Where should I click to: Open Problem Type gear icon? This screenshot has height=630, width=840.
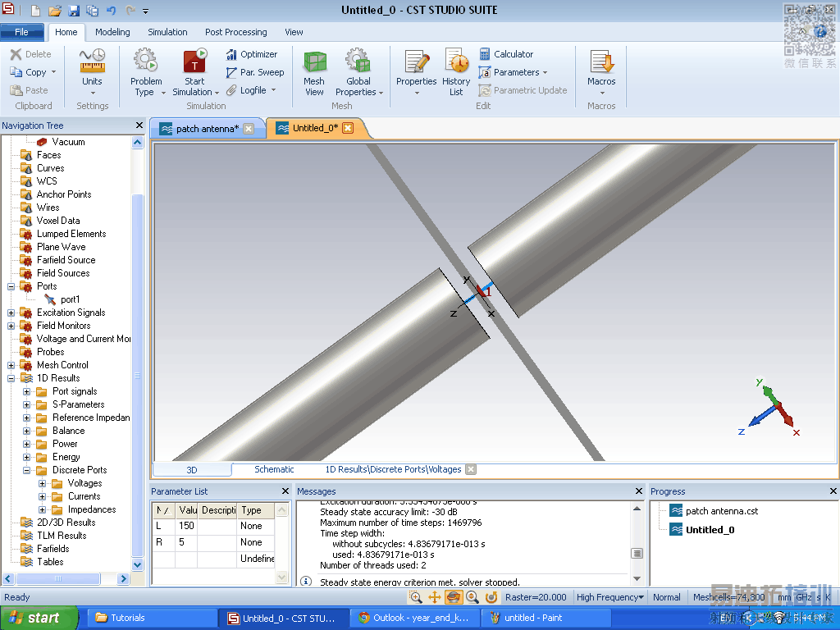(145, 60)
